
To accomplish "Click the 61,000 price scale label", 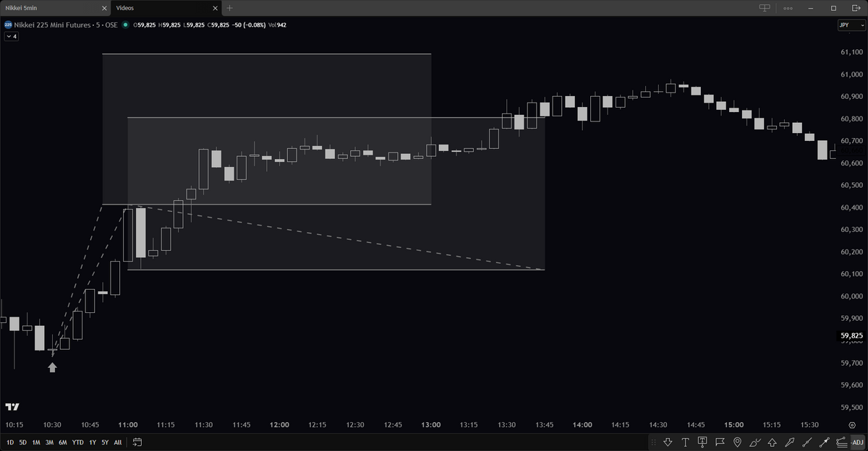I will point(851,74).
